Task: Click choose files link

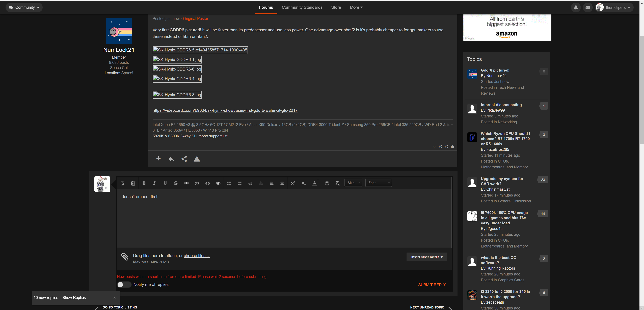Action: [197, 256]
